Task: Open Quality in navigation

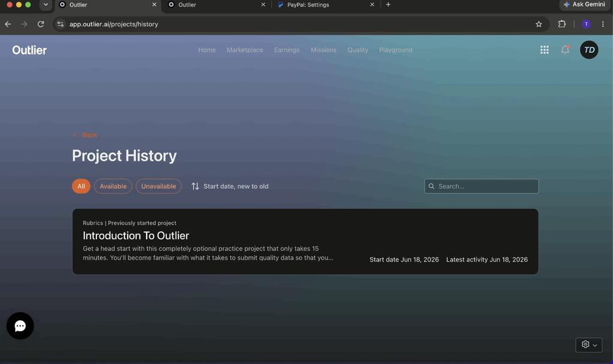Action: click(358, 50)
